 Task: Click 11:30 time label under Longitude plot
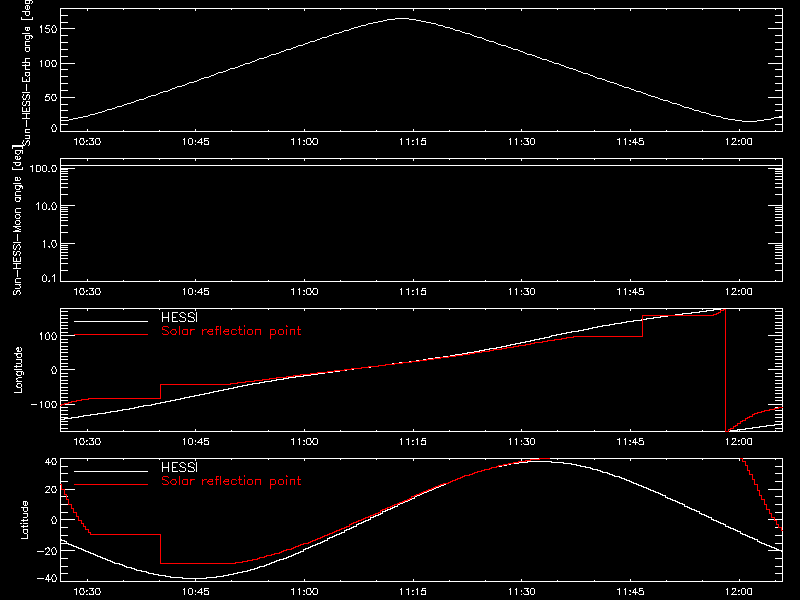[x=521, y=441]
